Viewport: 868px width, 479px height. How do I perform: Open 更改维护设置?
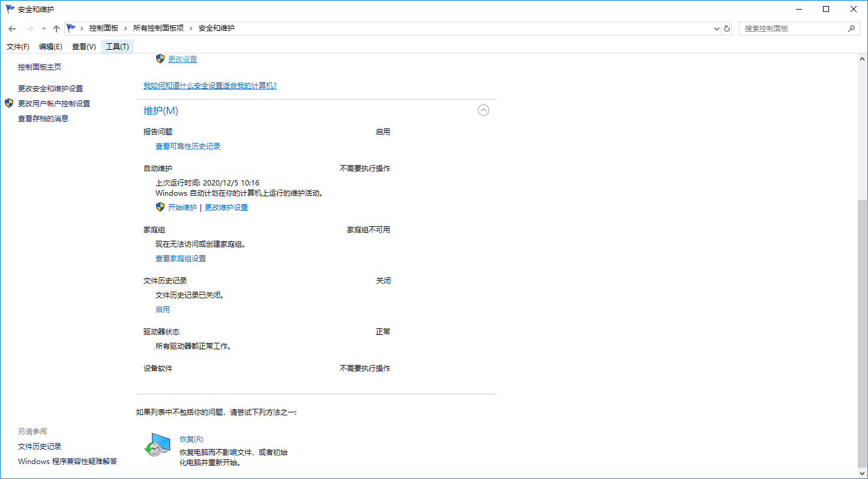coord(226,207)
